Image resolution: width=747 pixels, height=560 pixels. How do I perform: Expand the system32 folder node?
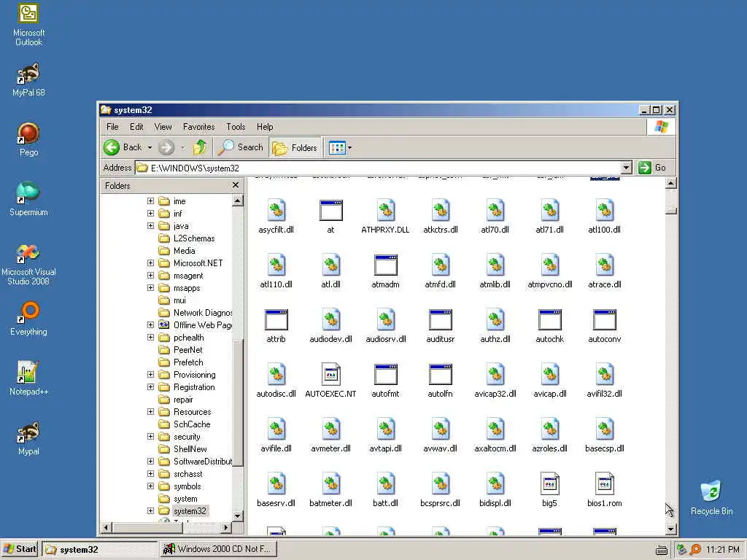[150, 511]
